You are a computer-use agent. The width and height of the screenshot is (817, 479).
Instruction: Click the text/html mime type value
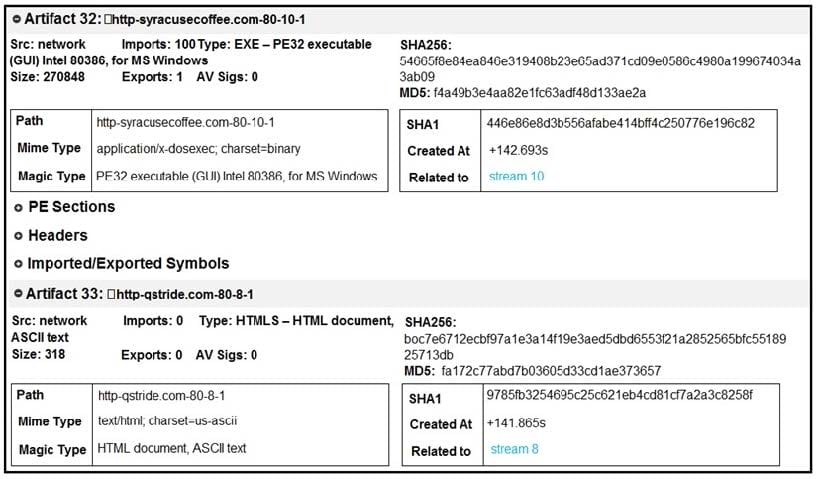(x=168, y=421)
